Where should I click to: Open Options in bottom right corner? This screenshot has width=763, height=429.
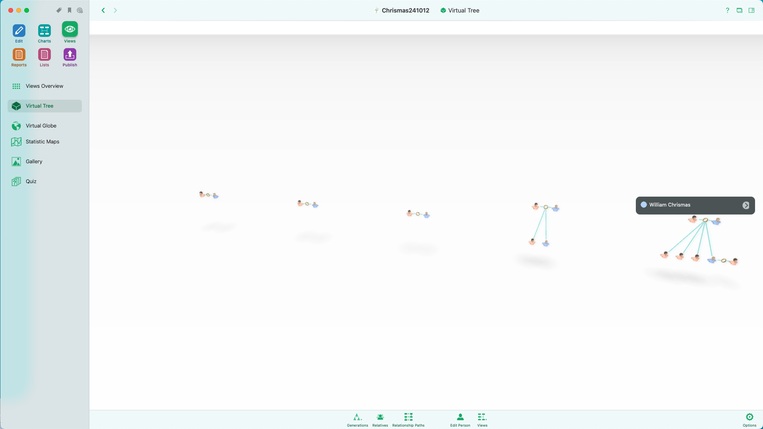coord(749,419)
